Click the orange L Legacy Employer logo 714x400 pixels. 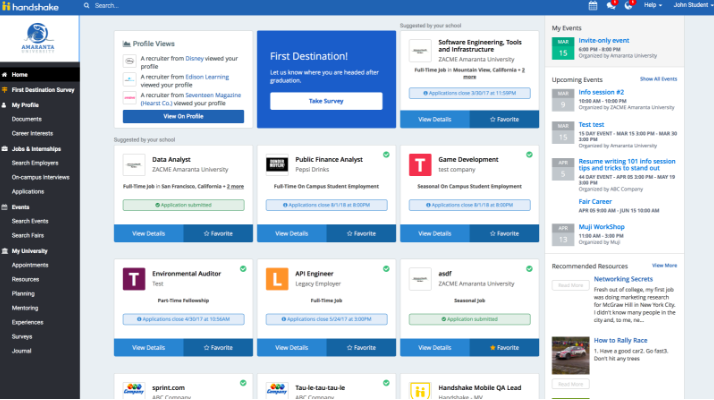pyautogui.click(x=277, y=279)
